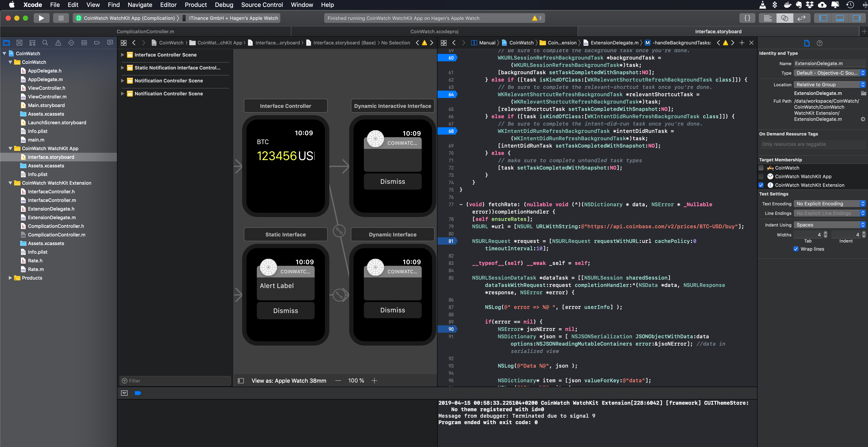Open the Report navigator
The height and width of the screenshot is (447, 868).
[110, 43]
